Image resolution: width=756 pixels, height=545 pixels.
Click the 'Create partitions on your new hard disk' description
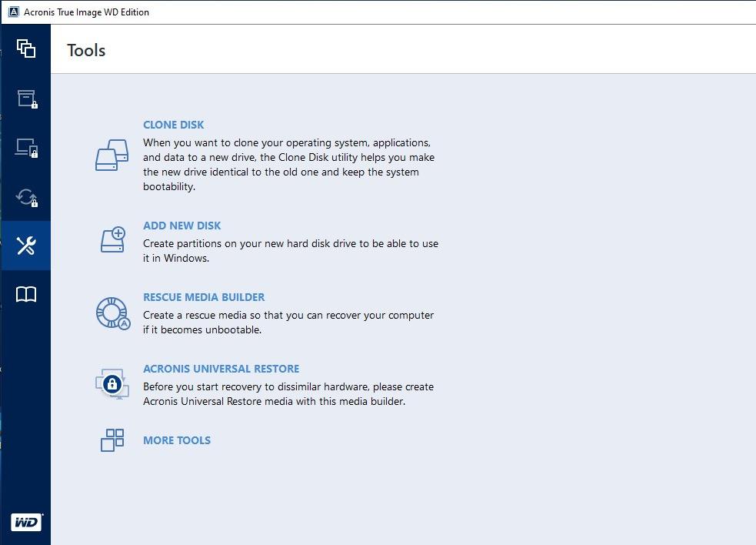point(291,250)
